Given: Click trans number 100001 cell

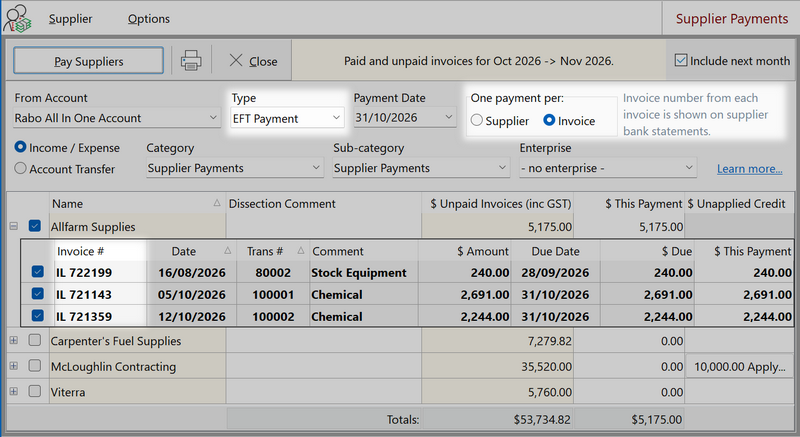Looking at the screenshot, I should coord(273,295).
